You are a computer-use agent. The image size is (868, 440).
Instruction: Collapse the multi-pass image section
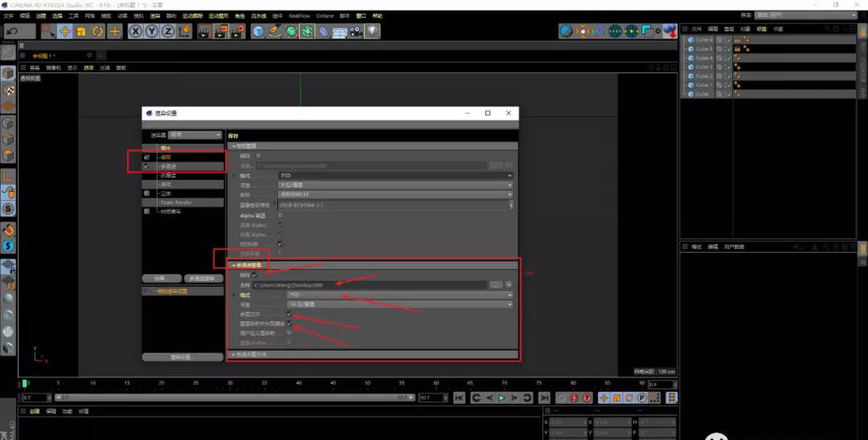tap(373, 265)
